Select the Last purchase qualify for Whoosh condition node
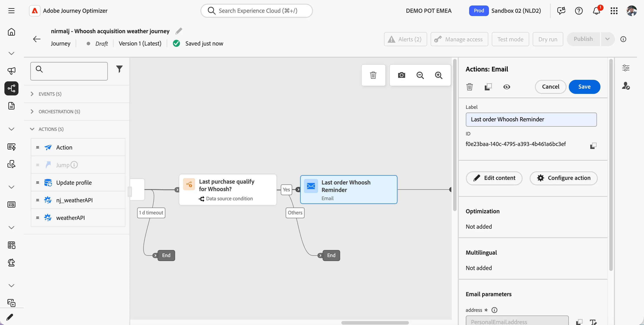This screenshot has height=325, width=644. point(228,190)
